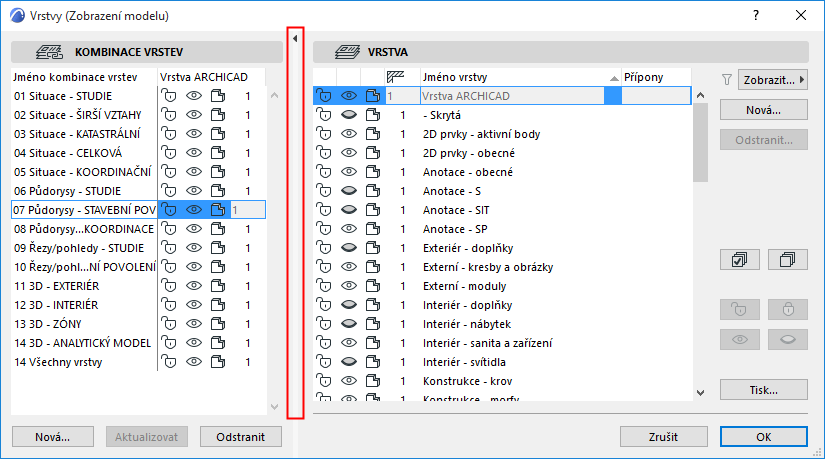Click wireframe icon of 2D prvky - aktivní body

pyautogui.click(x=373, y=134)
